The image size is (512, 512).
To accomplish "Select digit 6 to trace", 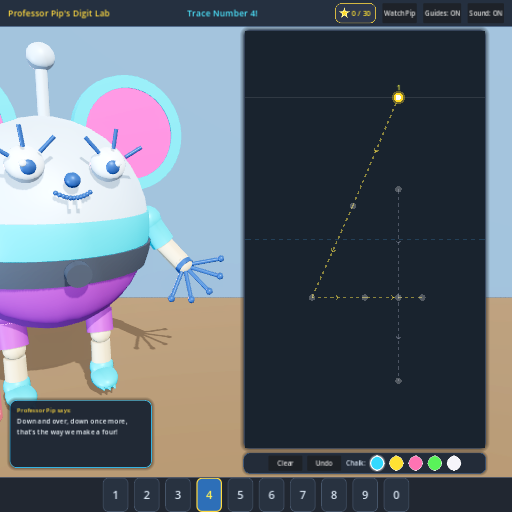I will click(271, 495).
